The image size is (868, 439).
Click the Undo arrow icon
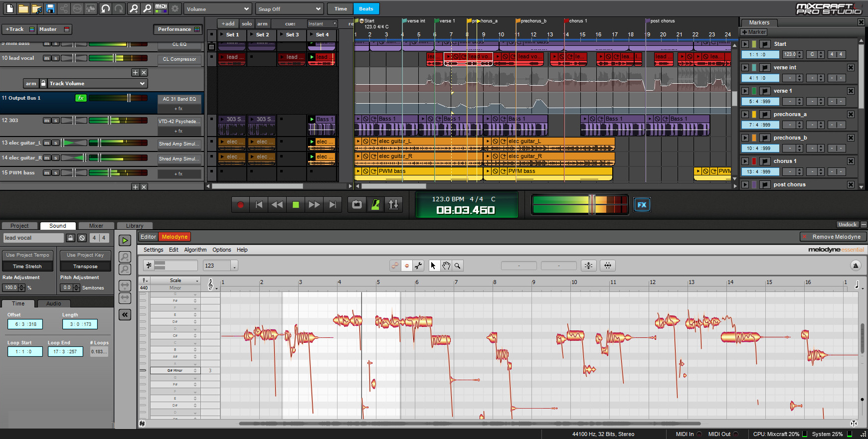[105, 8]
